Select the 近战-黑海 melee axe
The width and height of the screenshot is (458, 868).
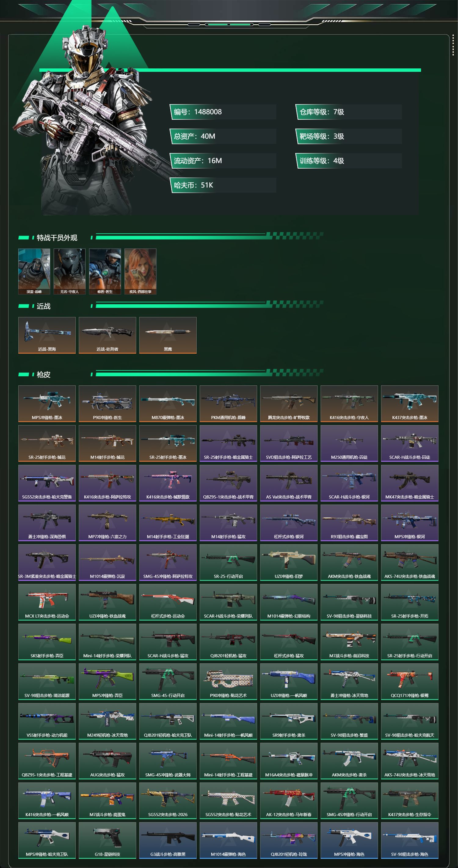(47, 335)
